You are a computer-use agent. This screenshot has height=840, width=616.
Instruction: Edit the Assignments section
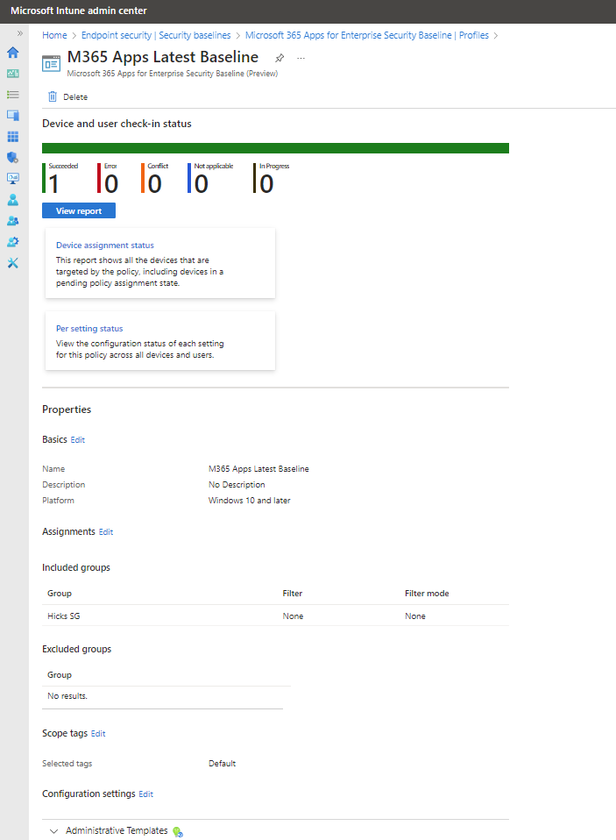click(106, 532)
